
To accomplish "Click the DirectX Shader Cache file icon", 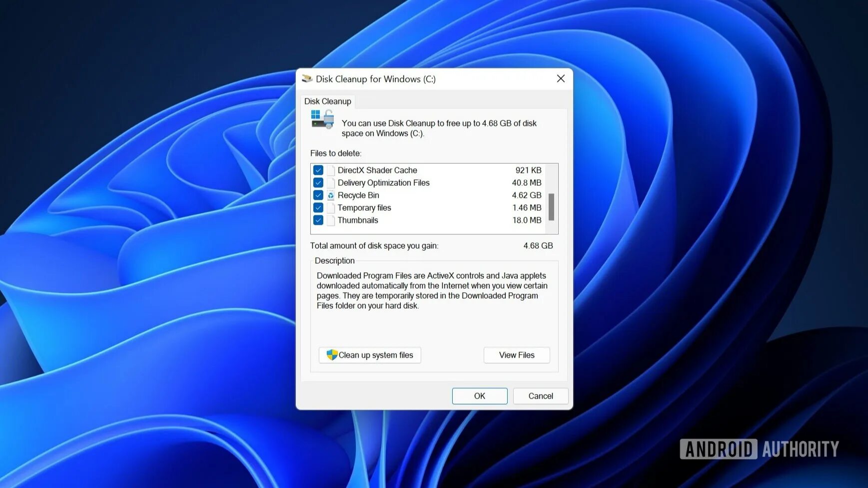I will click(331, 170).
